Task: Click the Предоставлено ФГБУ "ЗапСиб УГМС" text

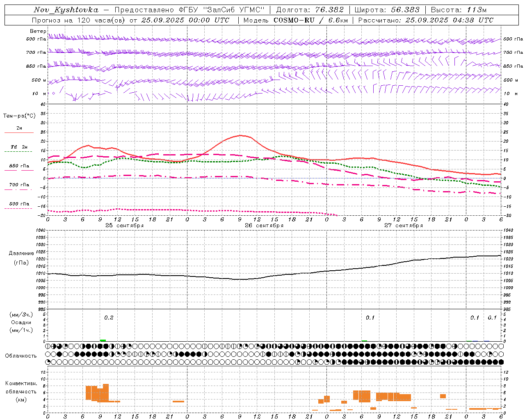Action: [190, 10]
